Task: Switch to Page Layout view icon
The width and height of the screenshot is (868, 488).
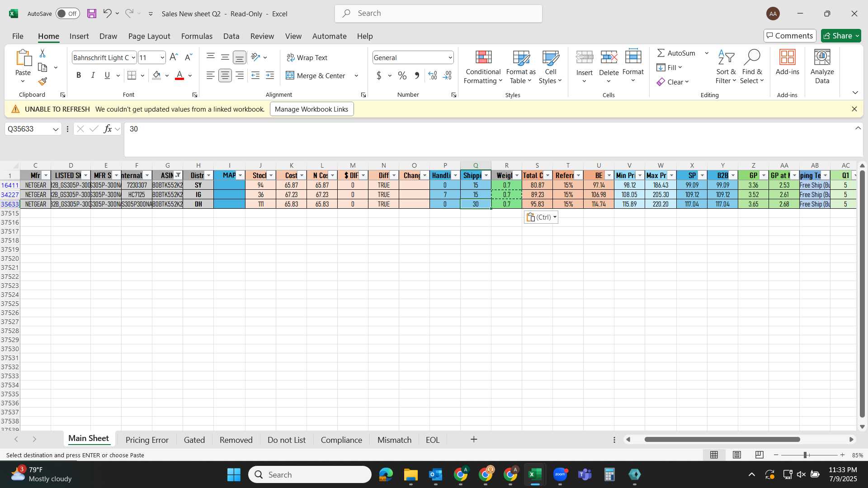Action: [x=737, y=455]
